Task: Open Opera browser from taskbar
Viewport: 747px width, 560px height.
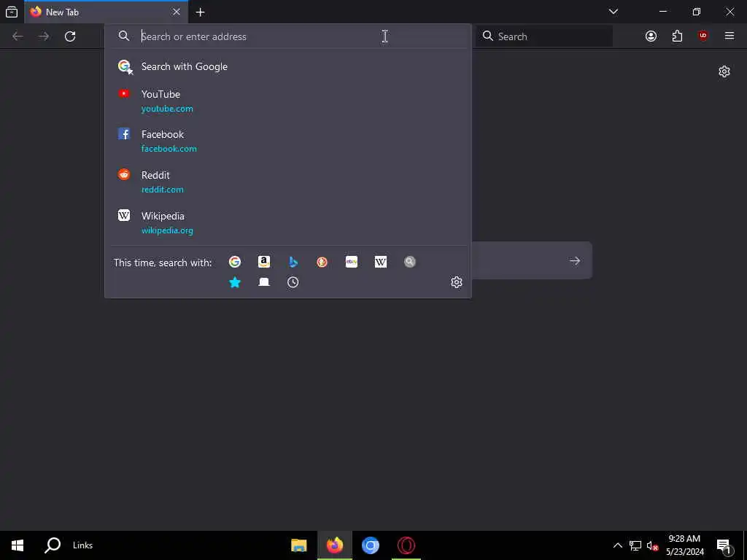Action: coord(406,545)
